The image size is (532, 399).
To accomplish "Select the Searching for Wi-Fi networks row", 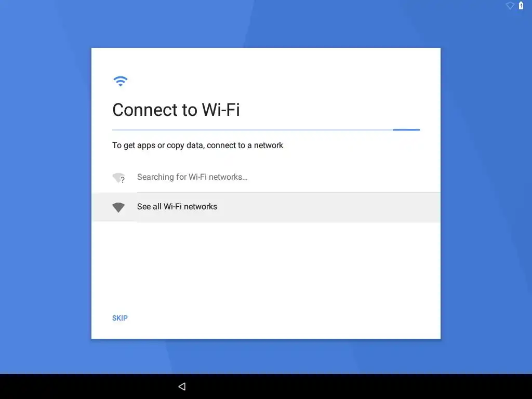I will [x=266, y=177].
